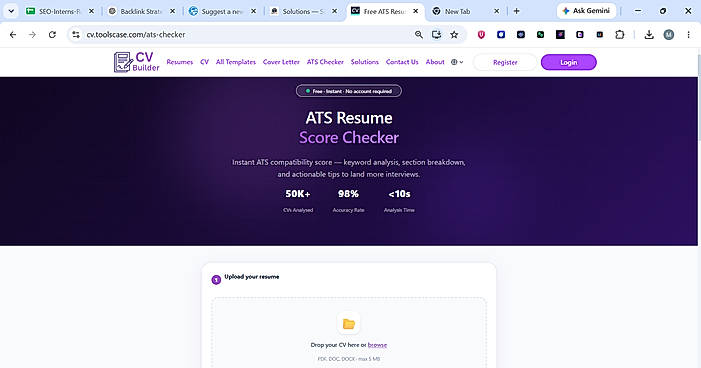Open Cover Letter in the navigation
The height and width of the screenshot is (368, 701).
point(281,62)
